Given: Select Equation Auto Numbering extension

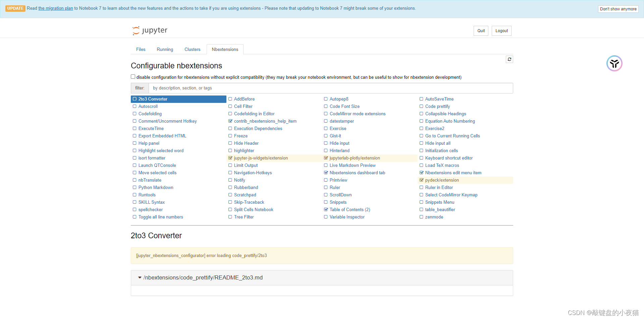Looking at the screenshot, I should click(450, 121).
